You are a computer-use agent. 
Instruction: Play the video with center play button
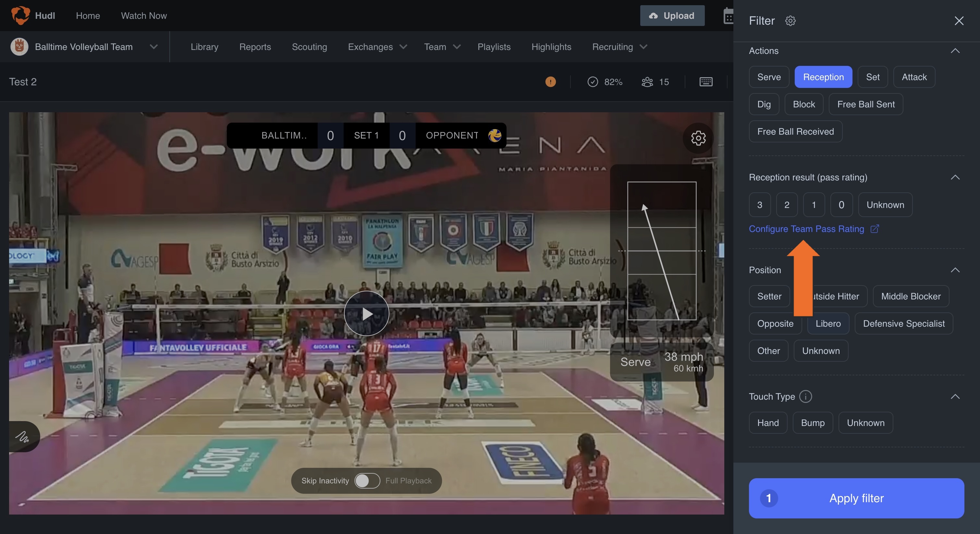click(366, 313)
